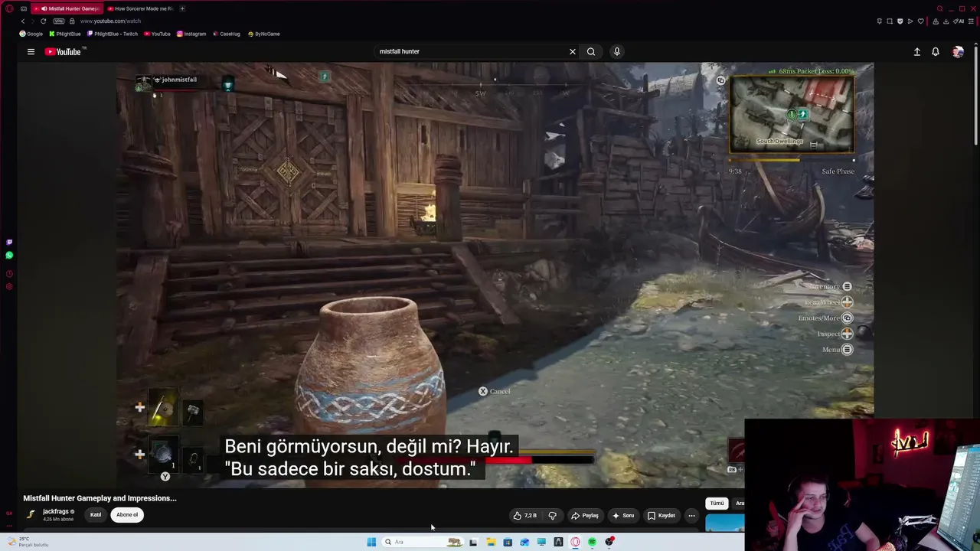Open the jackfrags channel name link
The height and width of the screenshot is (551, 980).
pos(56,511)
